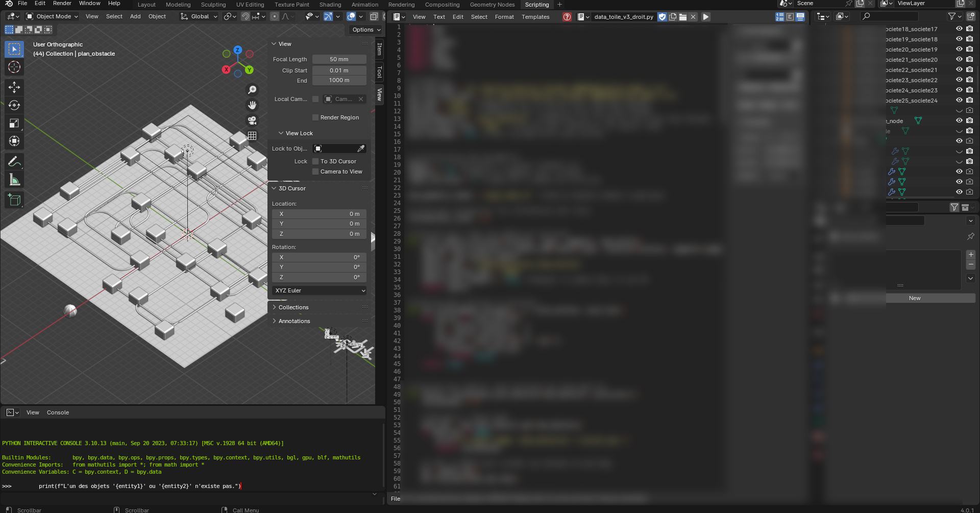Select the Move tool in the toolbar
Viewport: 980px width, 513px height.
point(14,87)
